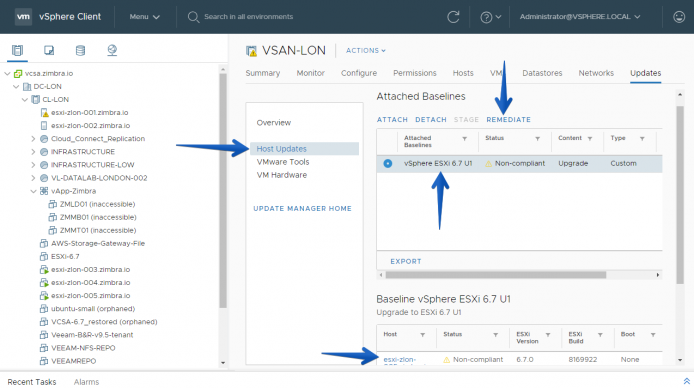This screenshot has height=388, width=694.
Task: Collapse the DC-LON datacenter node
Action: pos(16,87)
